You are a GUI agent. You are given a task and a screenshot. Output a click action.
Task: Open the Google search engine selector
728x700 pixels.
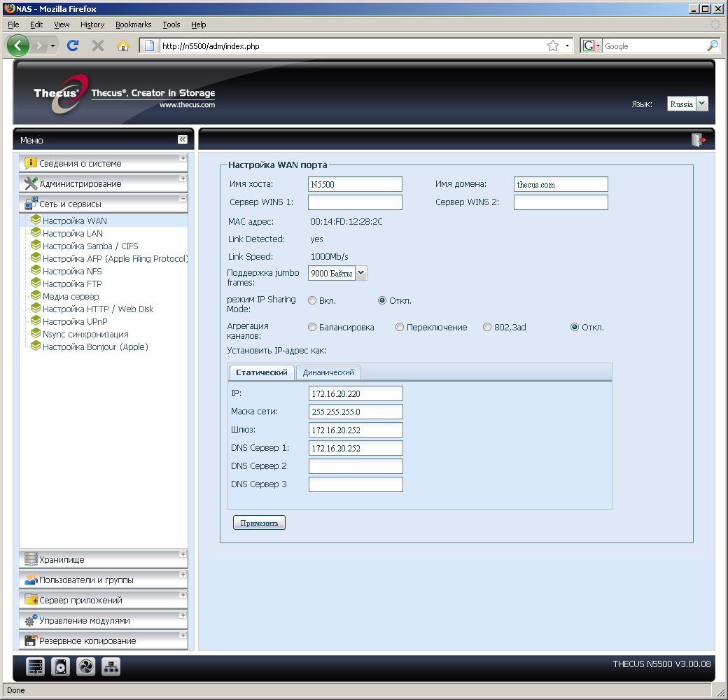tap(591, 45)
